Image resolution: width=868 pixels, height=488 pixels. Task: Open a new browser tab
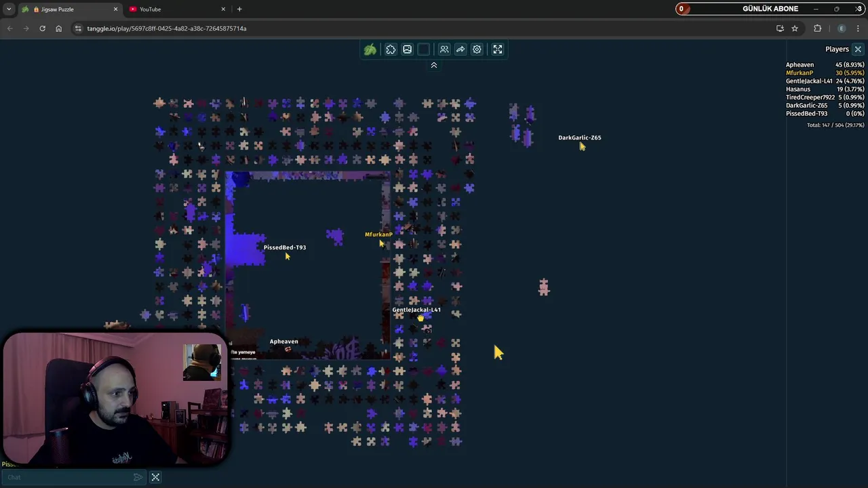click(x=239, y=9)
